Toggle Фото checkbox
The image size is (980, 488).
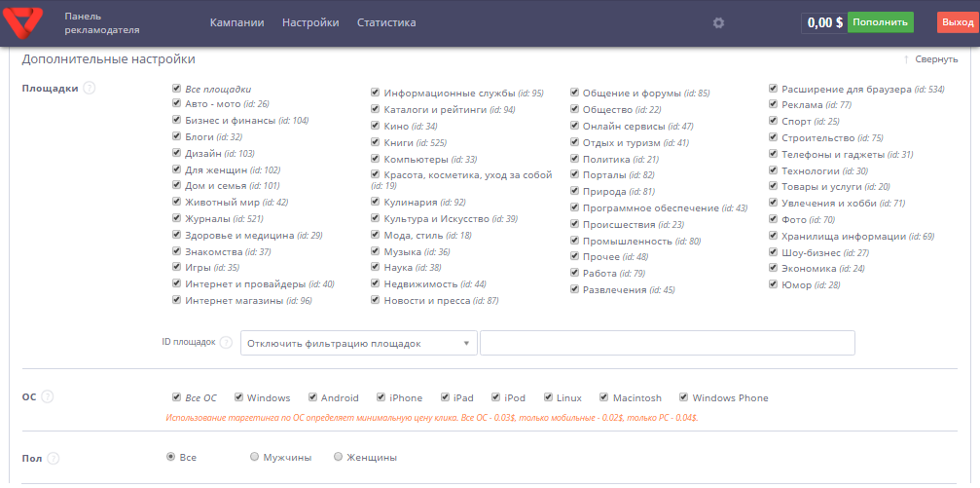[x=773, y=219]
